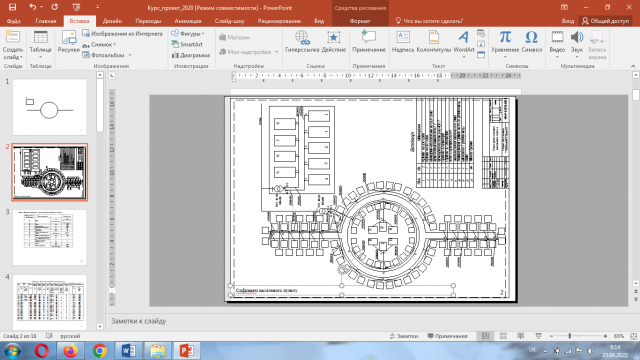The image size is (640, 360).
Task: Redo the last action
Action: tap(54, 7)
